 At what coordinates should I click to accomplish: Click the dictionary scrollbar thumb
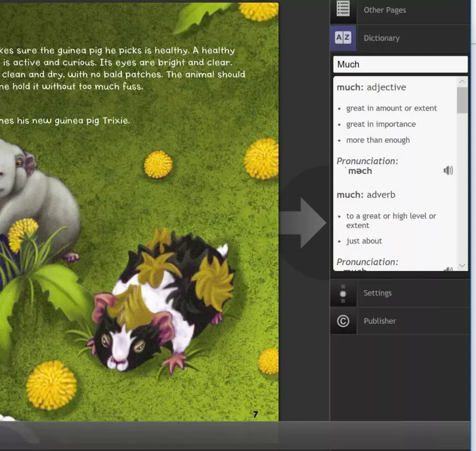462,100
